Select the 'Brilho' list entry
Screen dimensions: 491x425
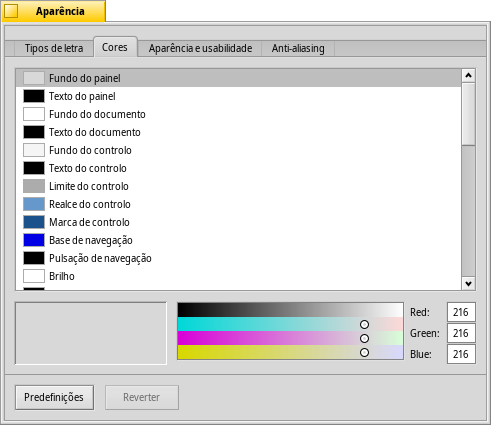pyautogui.click(x=238, y=276)
